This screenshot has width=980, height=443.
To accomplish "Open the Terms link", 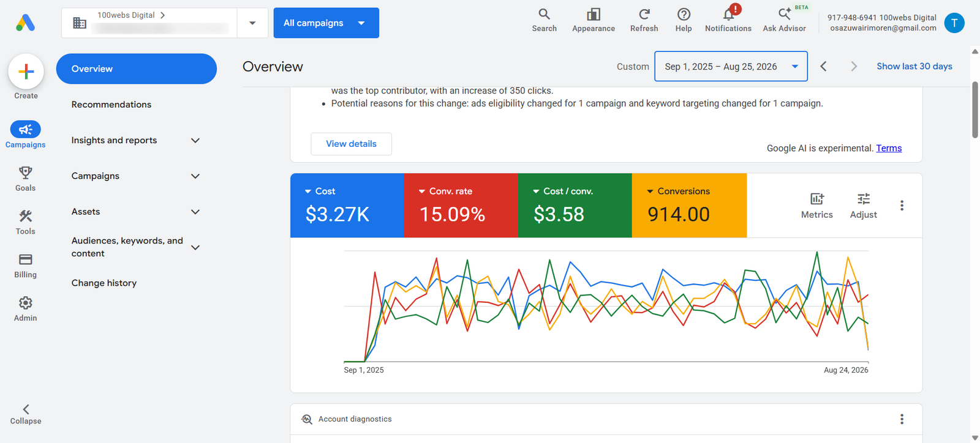I will [889, 148].
